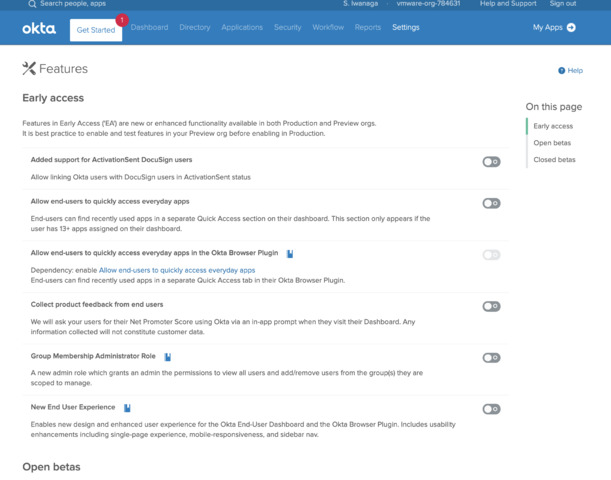The image size is (611, 480).
Task: Open documentation icon beside Group Membership Administrator Role
Action: coord(168,357)
